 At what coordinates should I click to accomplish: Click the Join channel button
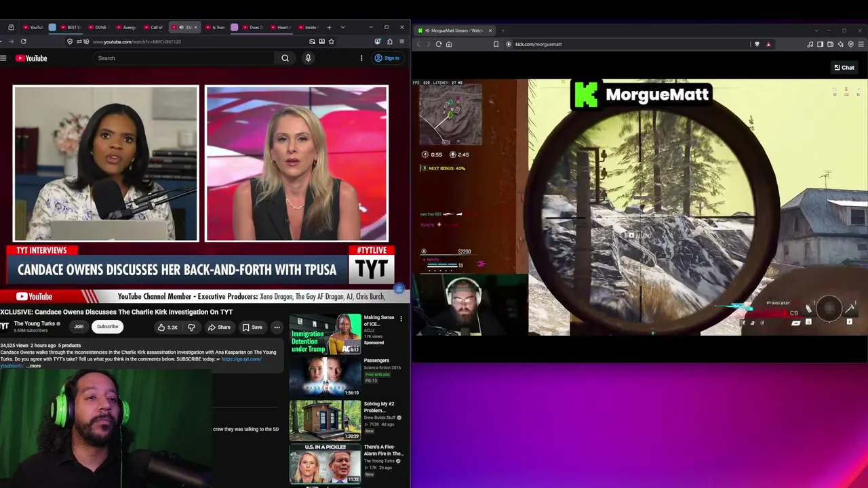point(79,327)
